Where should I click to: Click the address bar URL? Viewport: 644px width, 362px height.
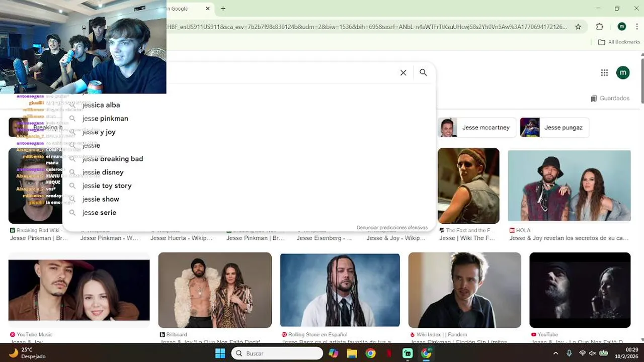[x=367, y=27]
